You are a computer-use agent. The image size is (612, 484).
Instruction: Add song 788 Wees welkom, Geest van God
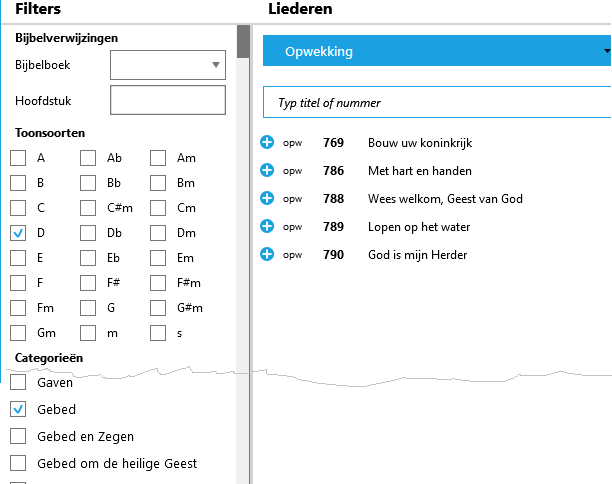(x=267, y=198)
